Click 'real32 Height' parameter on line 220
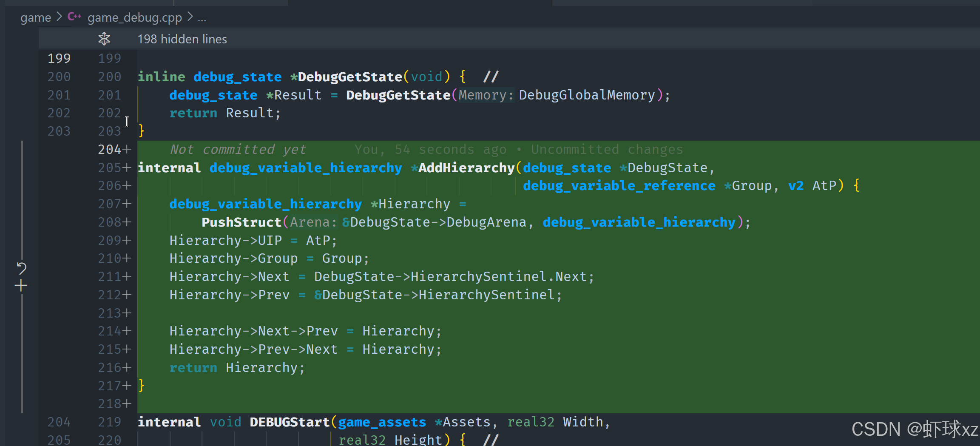980x446 pixels. [390, 439]
